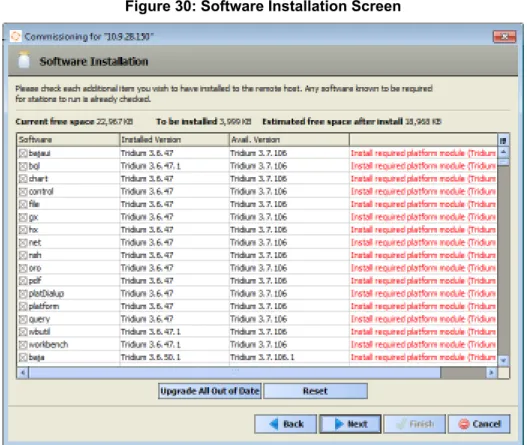
Task: Click Current free space value
Action: (115, 122)
